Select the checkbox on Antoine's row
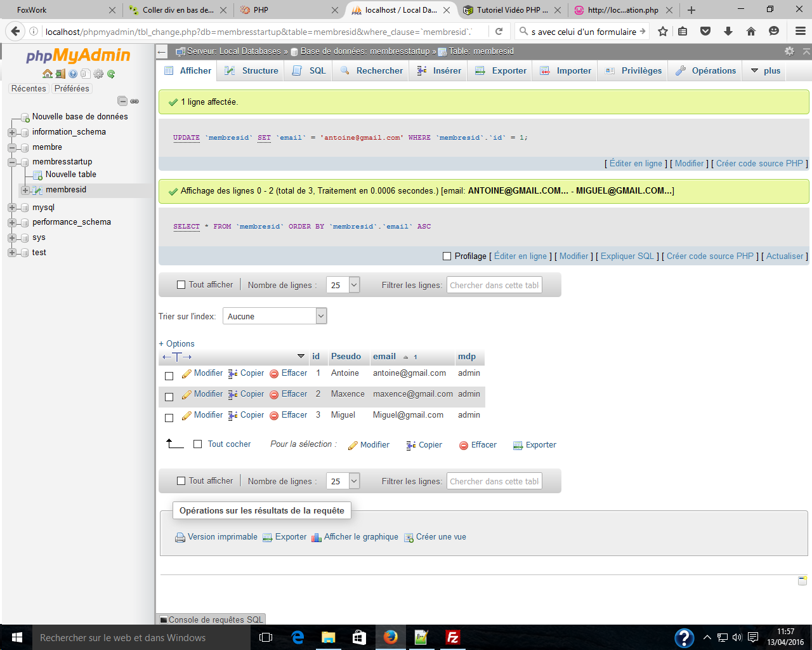The image size is (812, 650). 168,375
